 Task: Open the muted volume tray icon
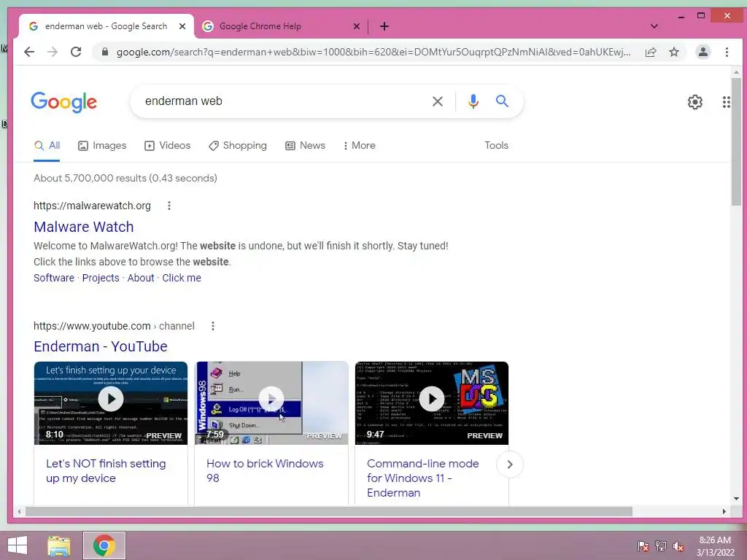coord(678,546)
